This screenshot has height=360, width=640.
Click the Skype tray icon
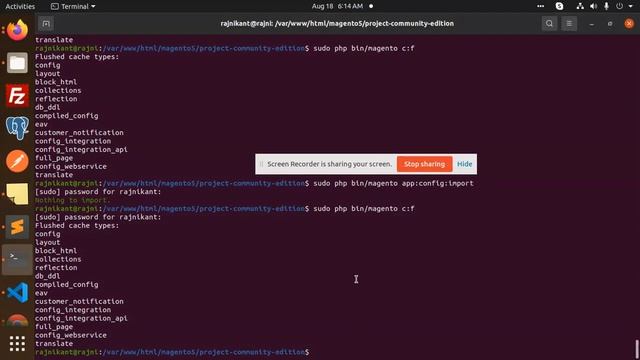559,6
